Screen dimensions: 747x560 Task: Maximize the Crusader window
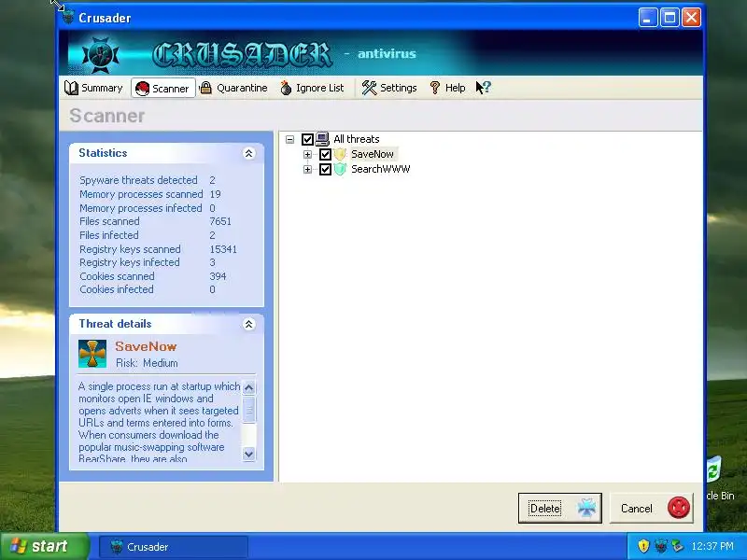[x=669, y=18]
